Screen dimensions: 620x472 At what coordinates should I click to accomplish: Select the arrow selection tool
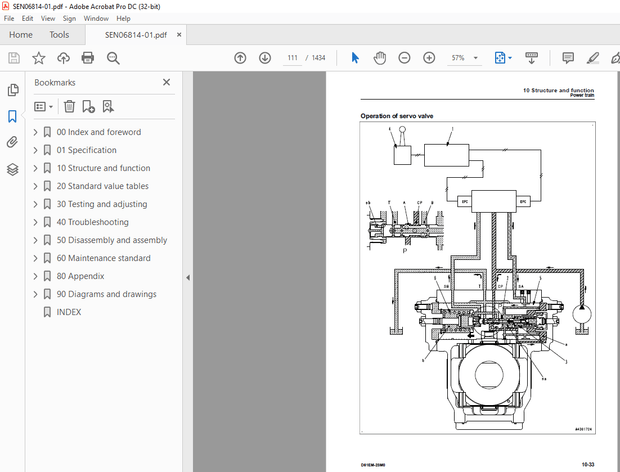tap(355, 58)
